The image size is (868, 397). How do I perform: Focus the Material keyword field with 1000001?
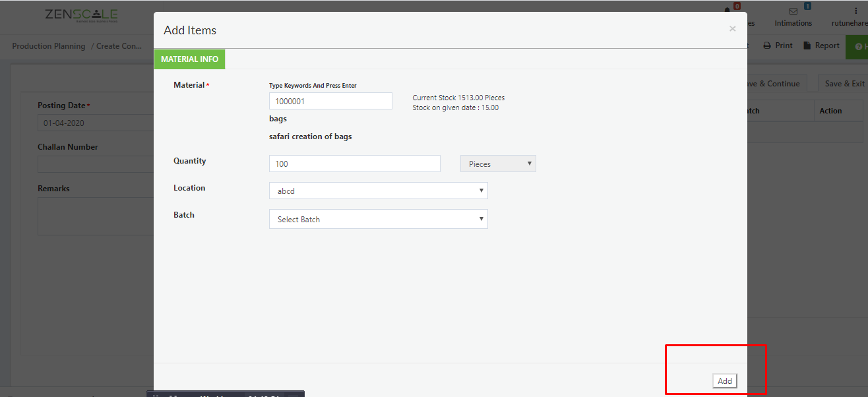[x=330, y=101]
